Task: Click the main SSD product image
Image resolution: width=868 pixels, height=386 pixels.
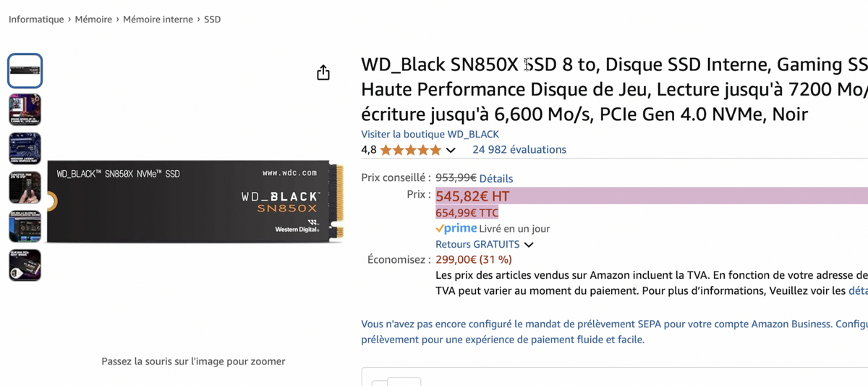Action: pyautogui.click(x=195, y=202)
